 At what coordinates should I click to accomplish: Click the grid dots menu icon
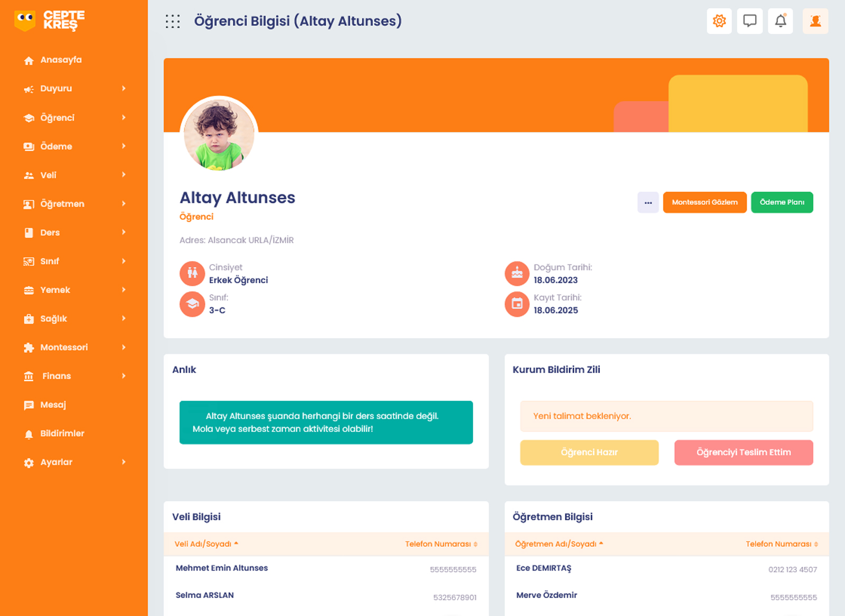pyautogui.click(x=173, y=21)
